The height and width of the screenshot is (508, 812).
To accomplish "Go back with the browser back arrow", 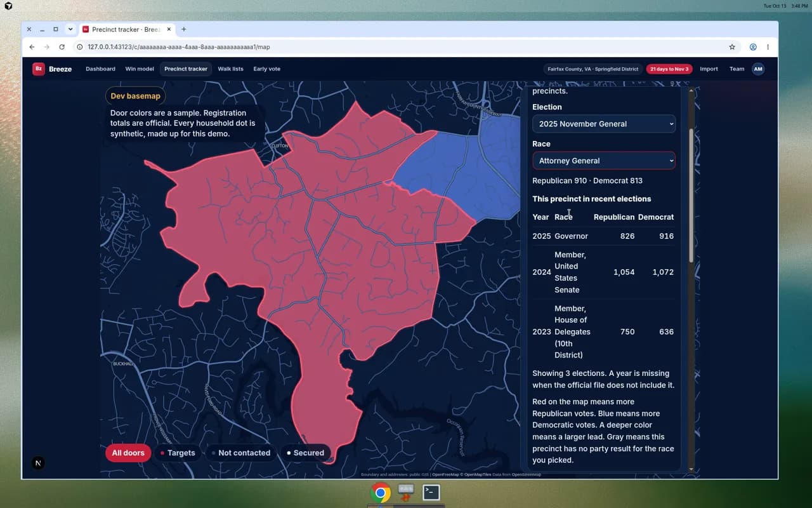I will pyautogui.click(x=32, y=47).
